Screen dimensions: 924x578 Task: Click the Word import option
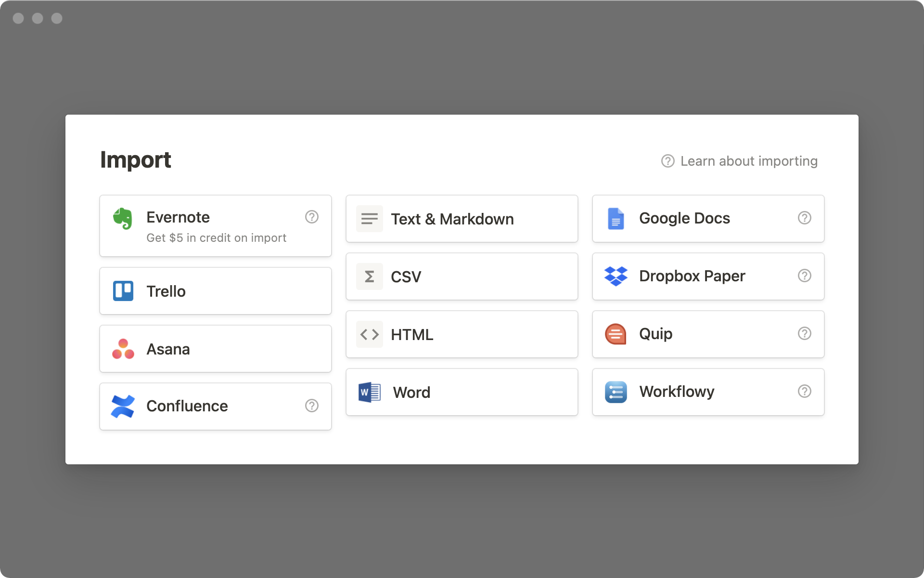point(462,392)
